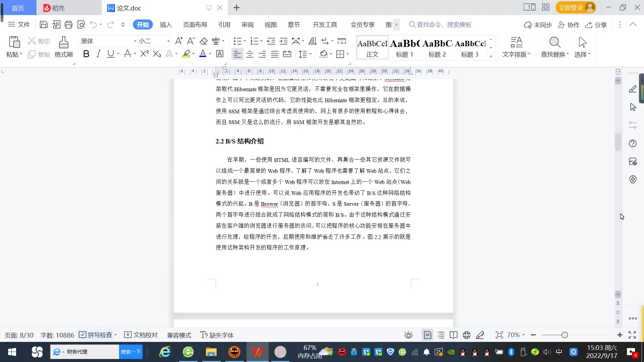Viewport: 644px width, 362px height.
Task: Open Print Preview icon
Action: pyautogui.click(x=81, y=24)
